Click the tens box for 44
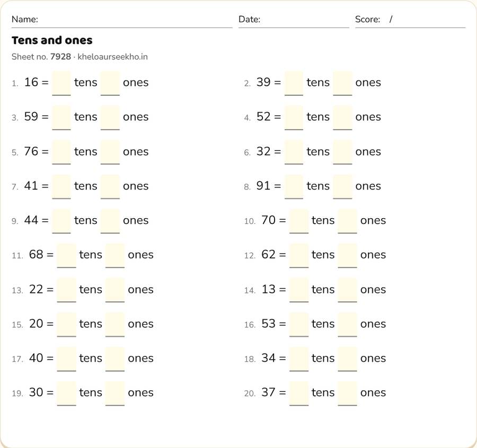 point(61,221)
